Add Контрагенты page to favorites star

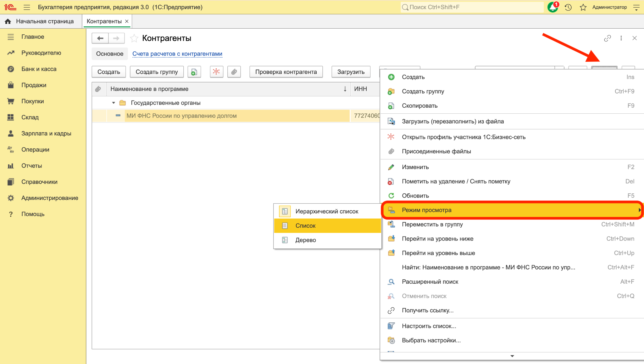(x=134, y=38)
